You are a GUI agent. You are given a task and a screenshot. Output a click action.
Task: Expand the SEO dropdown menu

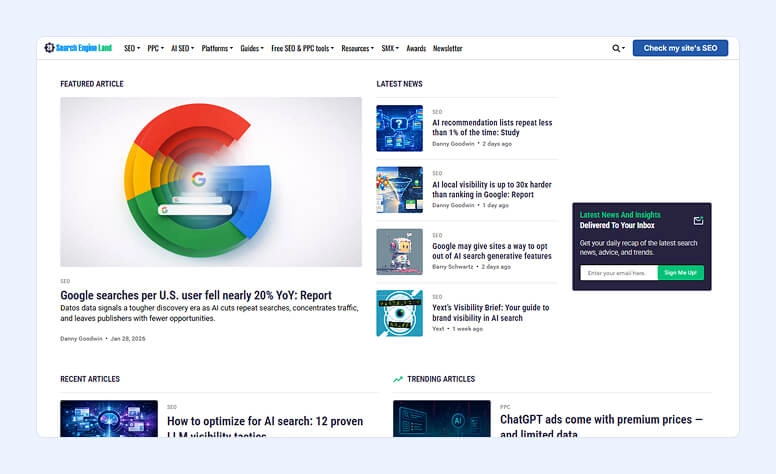click(132, 48)
